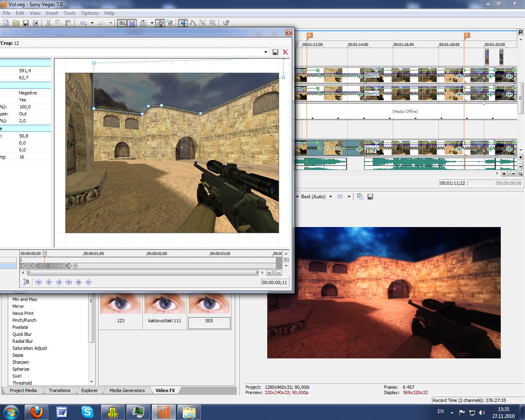The image size is (525, 420).
Task: Select the Zoom Edit tool magnifier
Action: (x=213, y=23)
